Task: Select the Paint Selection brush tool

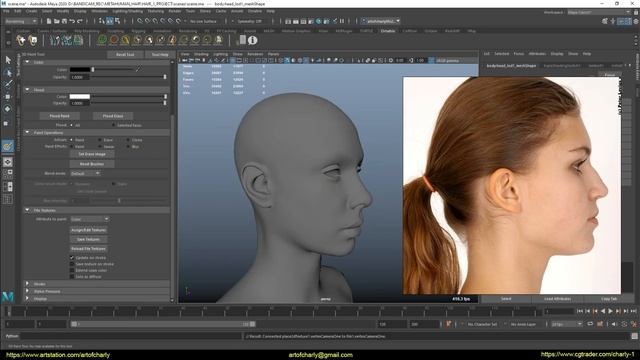Action: pyautogui.click(x=8, y=84)
